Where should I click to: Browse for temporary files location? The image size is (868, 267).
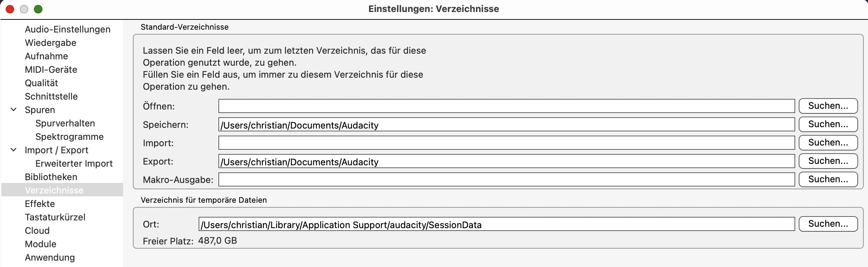tap(828, 224)
